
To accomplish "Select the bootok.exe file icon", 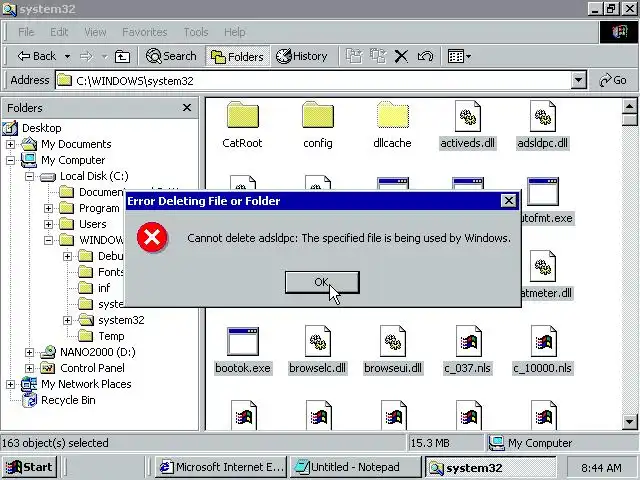I will 243,341.
